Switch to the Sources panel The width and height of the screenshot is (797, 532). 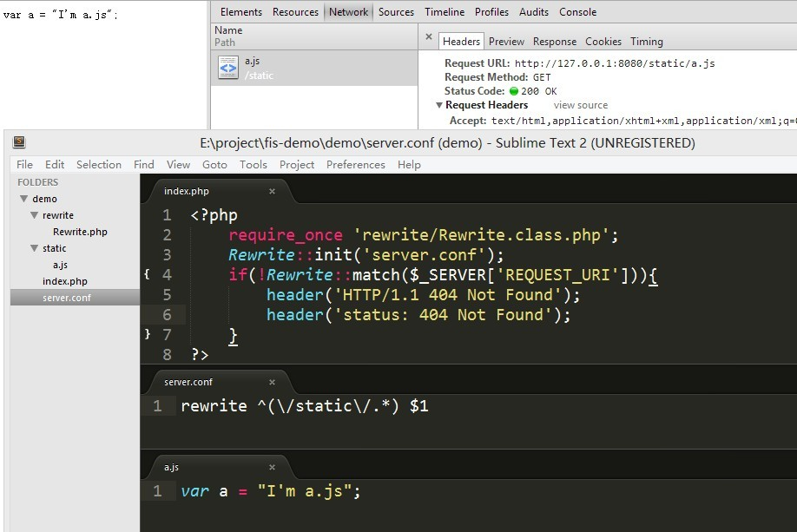(396, 11)
